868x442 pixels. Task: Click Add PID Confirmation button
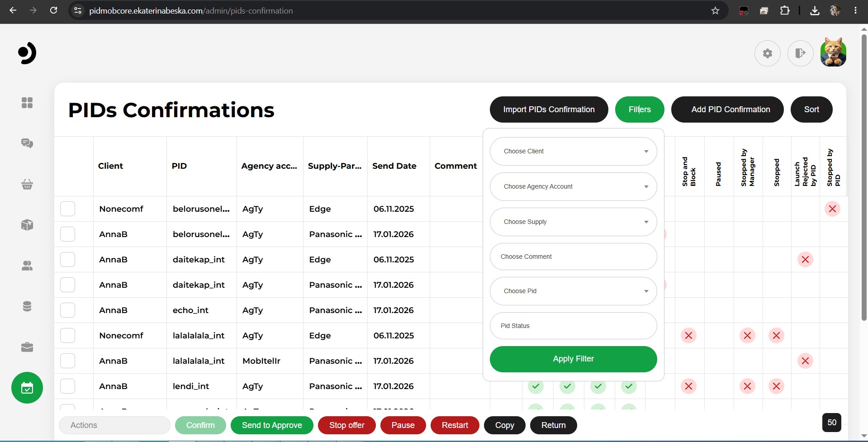click(x=727, y=109)
